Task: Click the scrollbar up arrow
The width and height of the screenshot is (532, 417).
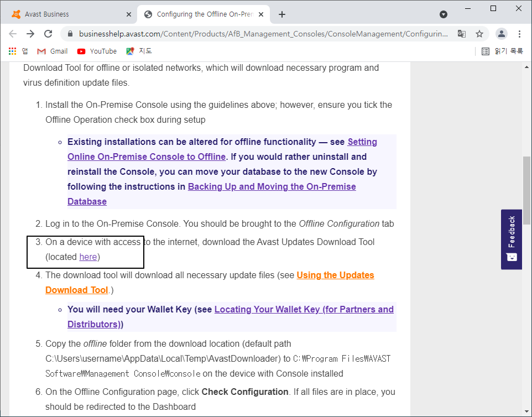Action: tap(526, 67)
